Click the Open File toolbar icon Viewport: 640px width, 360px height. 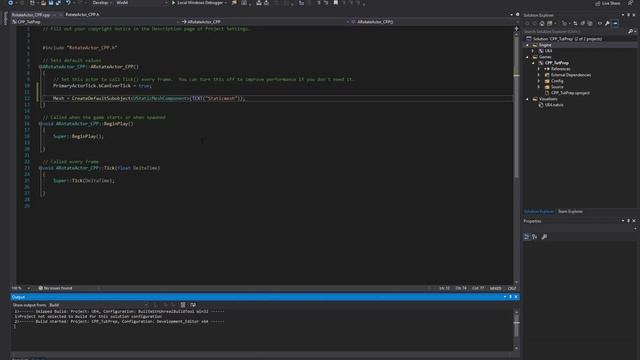tap(43, 3)
